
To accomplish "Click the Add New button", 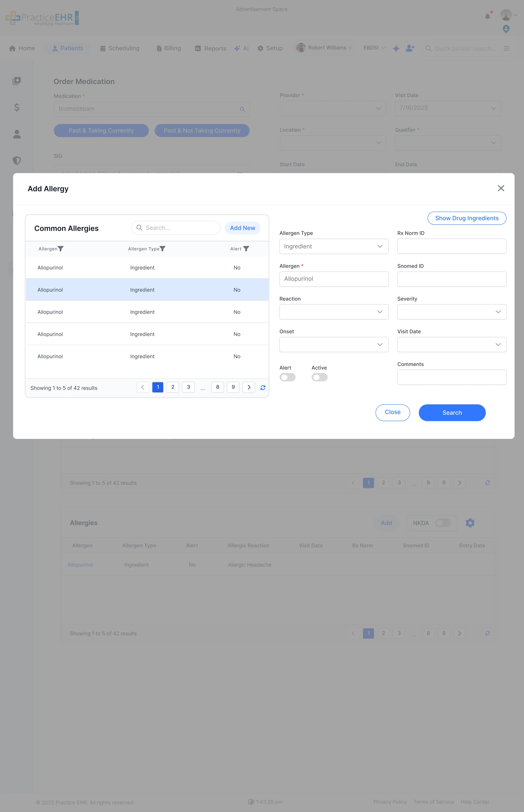I will tap(242, 228).
